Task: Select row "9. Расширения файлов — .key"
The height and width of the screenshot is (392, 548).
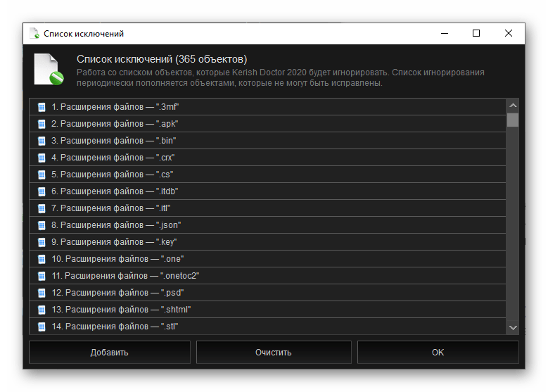Action: 268,242
